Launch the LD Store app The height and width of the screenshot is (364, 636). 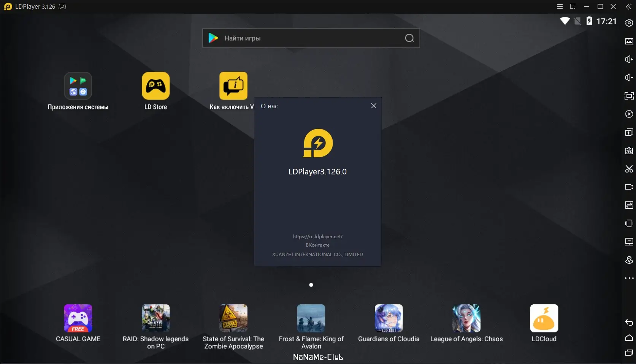(156, 91)
